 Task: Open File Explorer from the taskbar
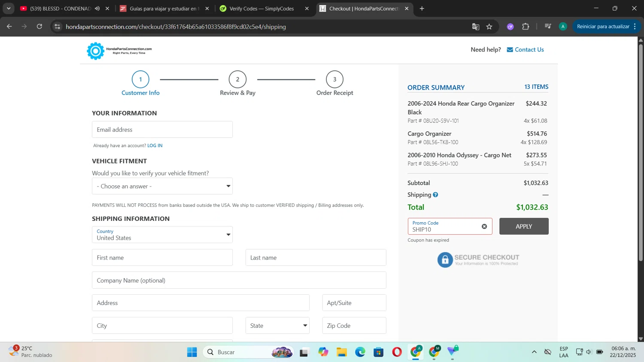(341, 352)
